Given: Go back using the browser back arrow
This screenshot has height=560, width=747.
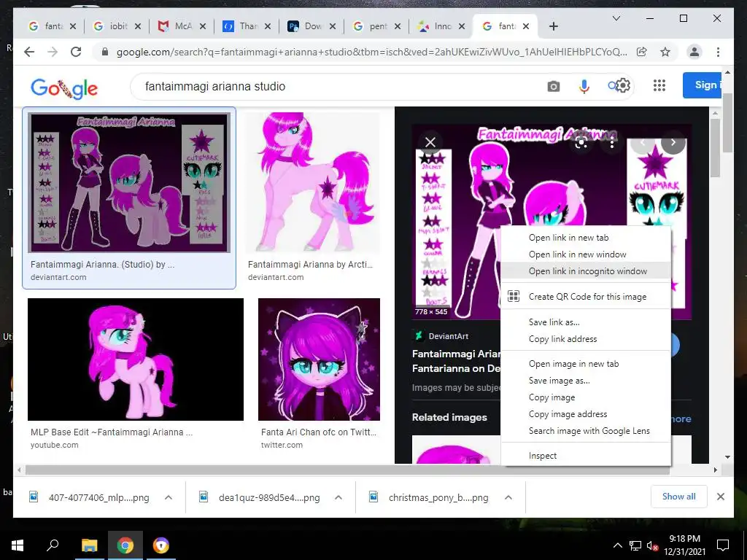Looking at the screenshot, I should (x=29, y=52).
